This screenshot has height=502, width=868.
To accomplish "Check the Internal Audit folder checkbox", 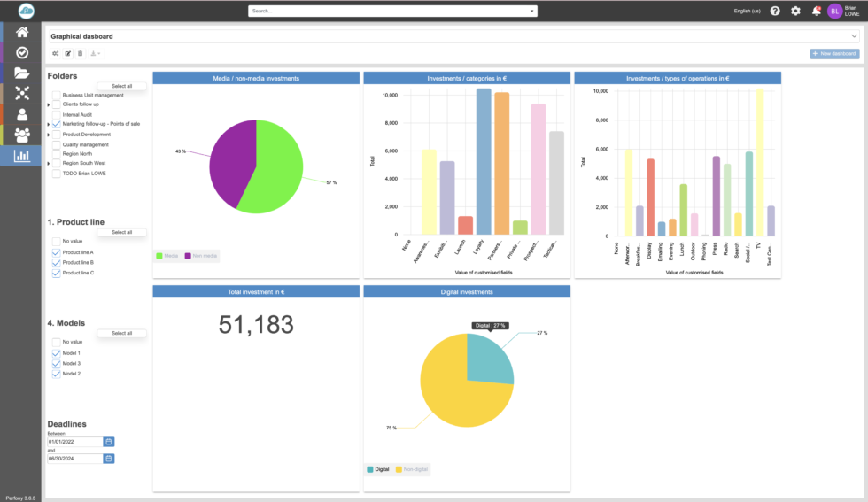I will [57, 115].
